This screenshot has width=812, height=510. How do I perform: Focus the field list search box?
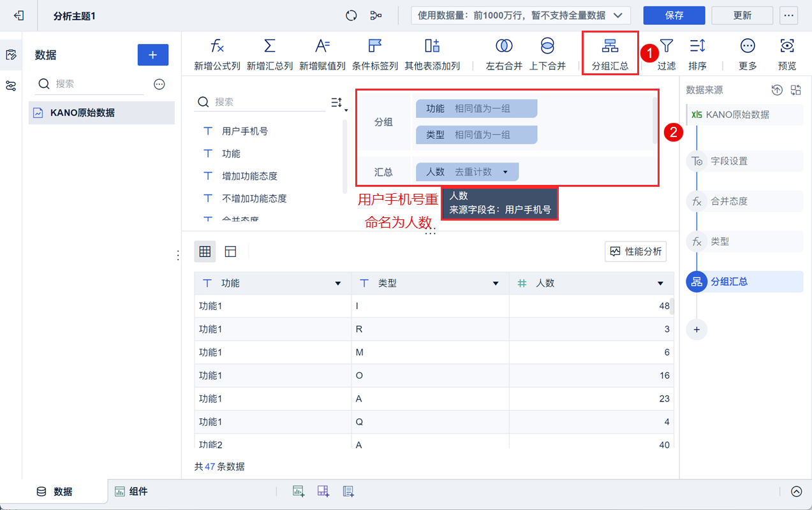(260, 102)
